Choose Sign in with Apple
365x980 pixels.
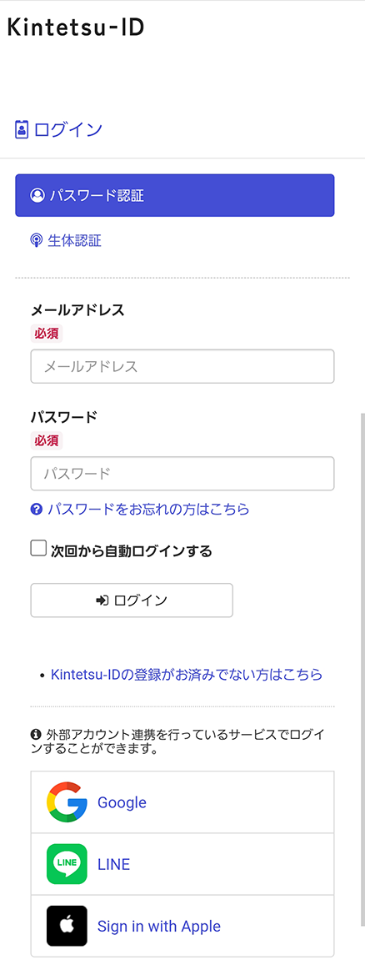(182, 926)
